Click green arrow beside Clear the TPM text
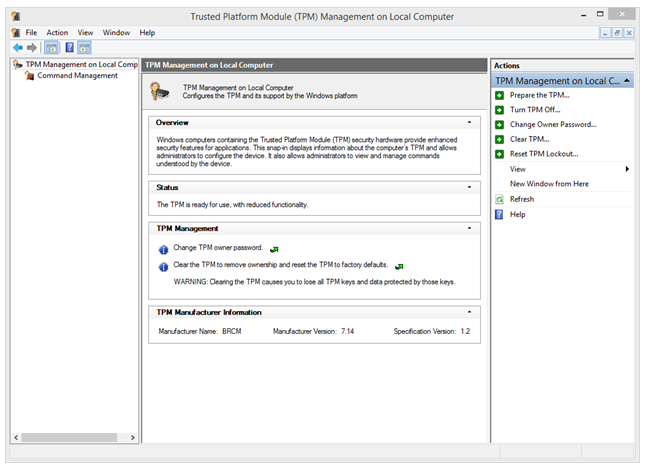 [399, 266]
